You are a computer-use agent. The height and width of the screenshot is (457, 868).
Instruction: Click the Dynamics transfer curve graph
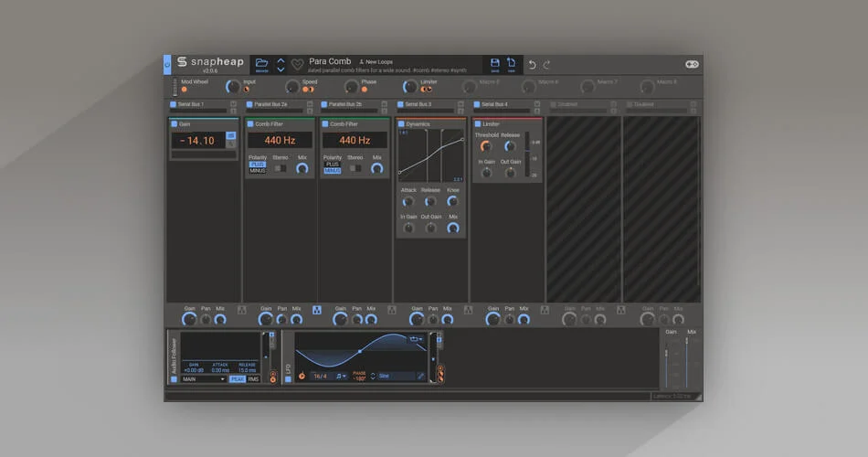coord(430,155)
